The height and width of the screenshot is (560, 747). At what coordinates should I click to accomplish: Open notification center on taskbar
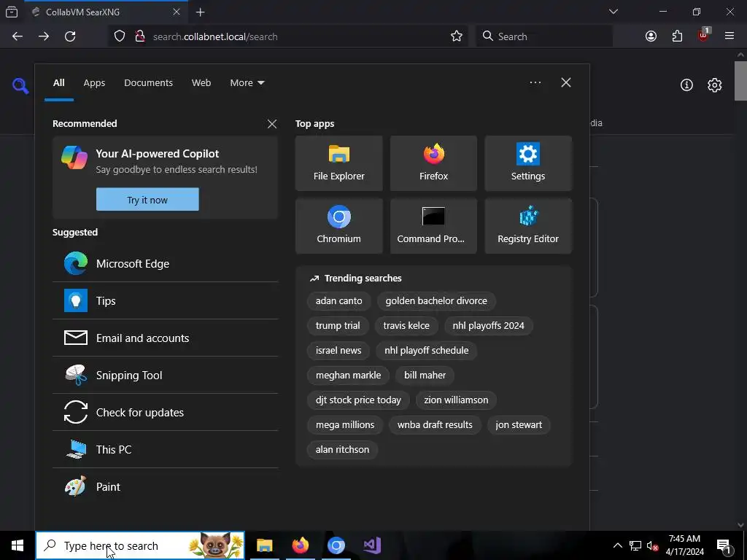pos(723,545)
